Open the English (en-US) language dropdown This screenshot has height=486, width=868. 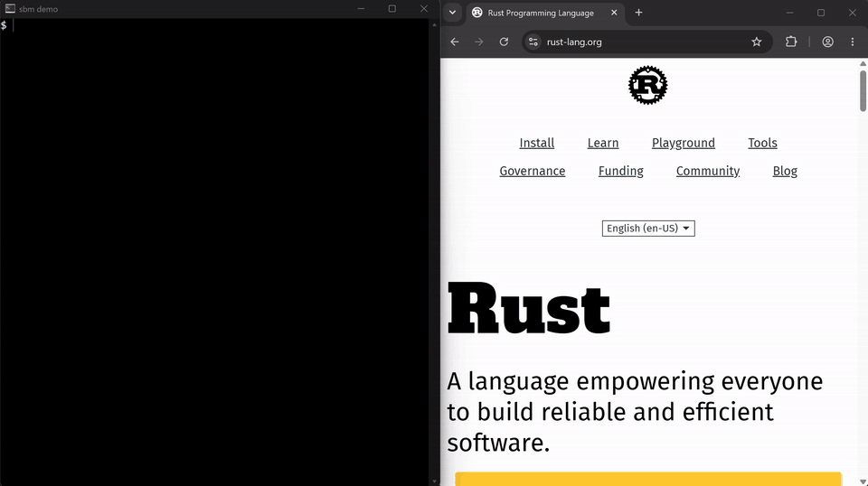pos(648,229)
